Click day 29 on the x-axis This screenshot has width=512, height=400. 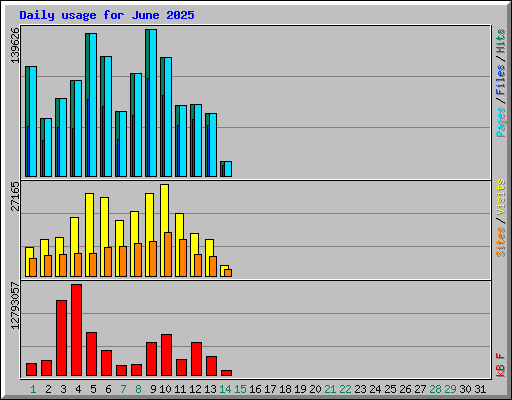[x=450, y=389]
